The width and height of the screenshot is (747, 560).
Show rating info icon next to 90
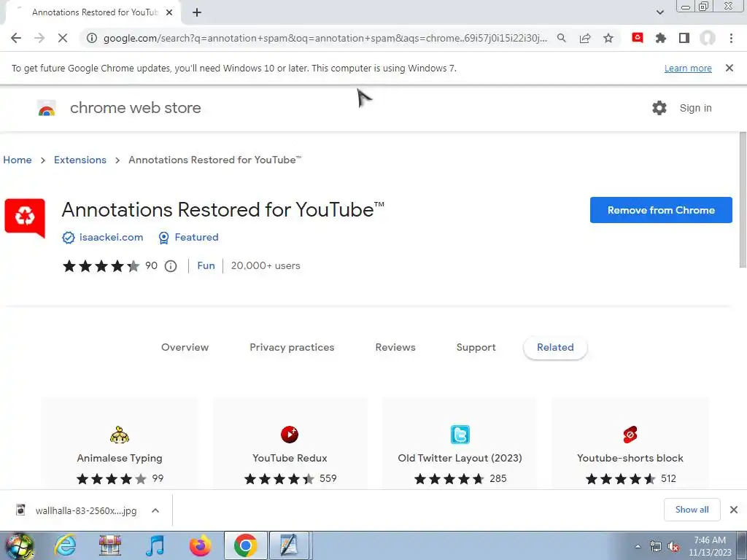[171, 266]
